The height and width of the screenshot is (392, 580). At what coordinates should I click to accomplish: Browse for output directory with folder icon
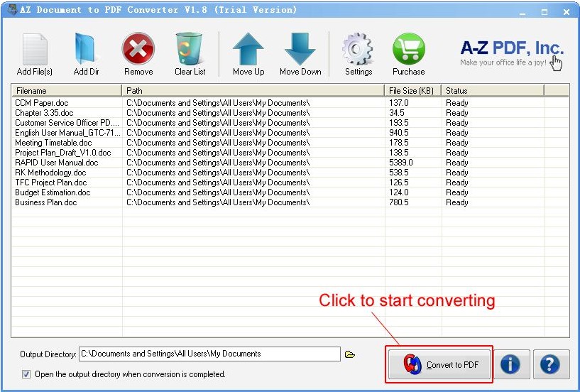point(350,354)
